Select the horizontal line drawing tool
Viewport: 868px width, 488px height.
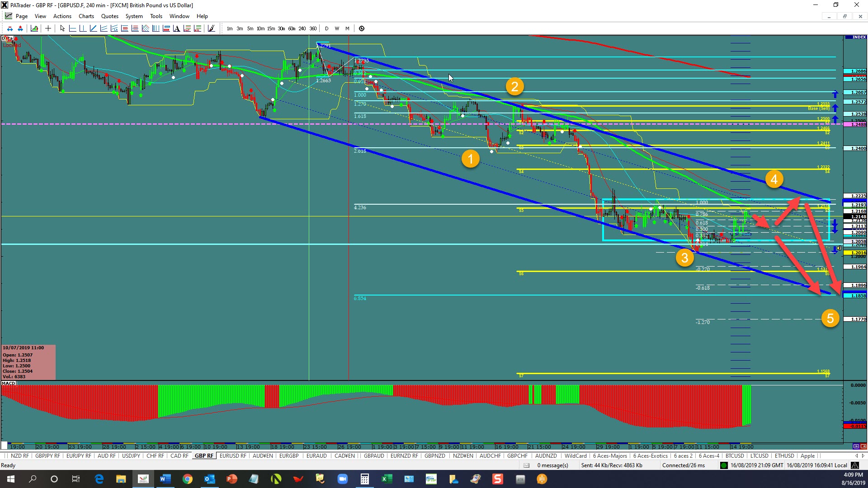coord(72,28)
